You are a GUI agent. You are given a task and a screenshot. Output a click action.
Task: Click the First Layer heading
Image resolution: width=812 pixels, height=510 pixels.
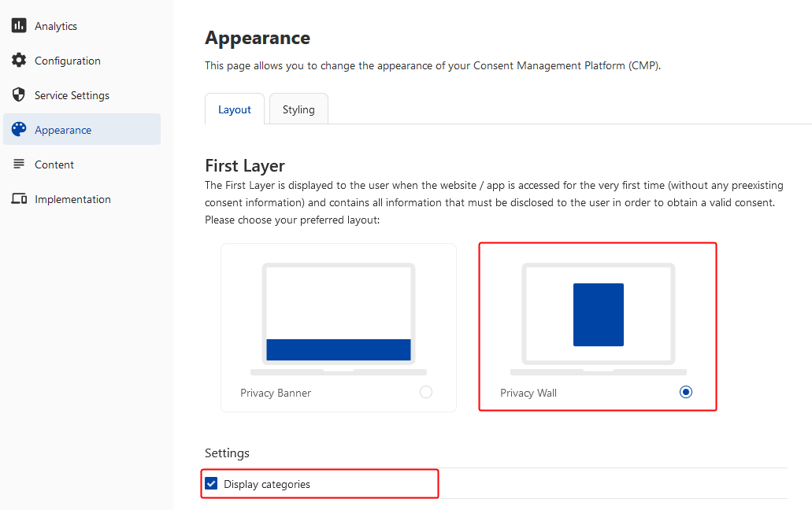point(245,165)
